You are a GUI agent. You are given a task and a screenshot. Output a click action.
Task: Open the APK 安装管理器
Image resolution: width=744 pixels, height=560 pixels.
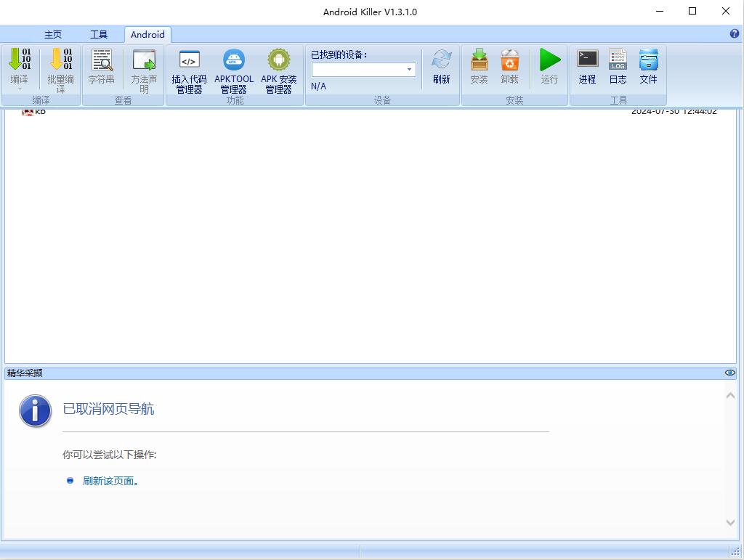coord(278,61)
